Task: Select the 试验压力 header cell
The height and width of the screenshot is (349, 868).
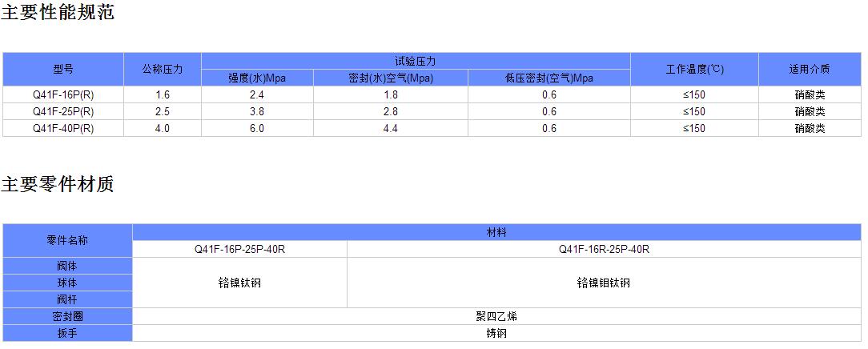Action: (416, 62)
